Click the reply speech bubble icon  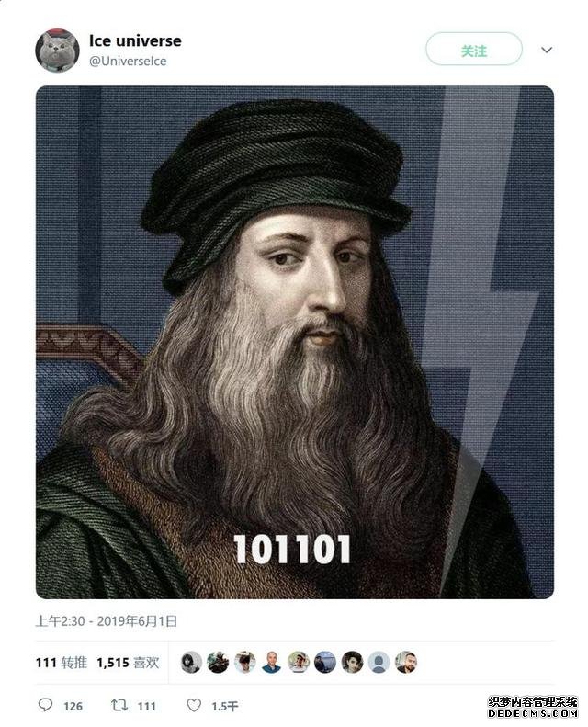(45, 705)
